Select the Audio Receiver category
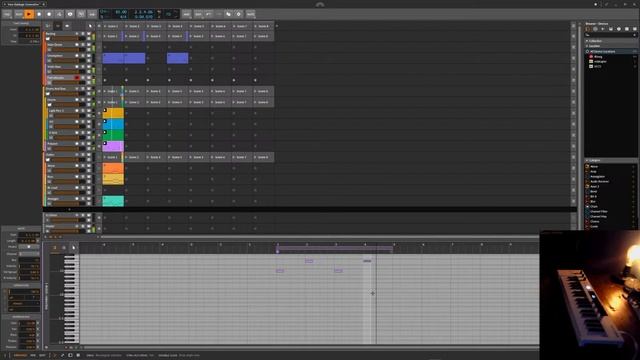The height and width of the screenshot is (360, 640). point(599,181)
